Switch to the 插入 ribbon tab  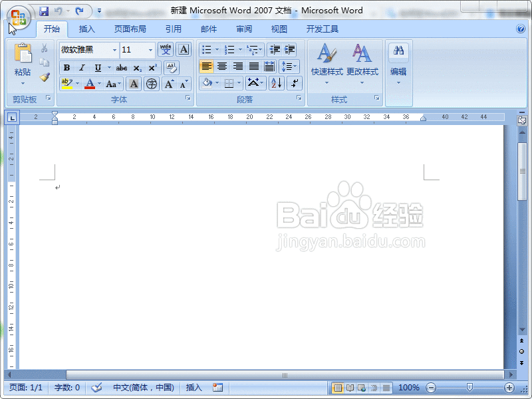[87, 29]
